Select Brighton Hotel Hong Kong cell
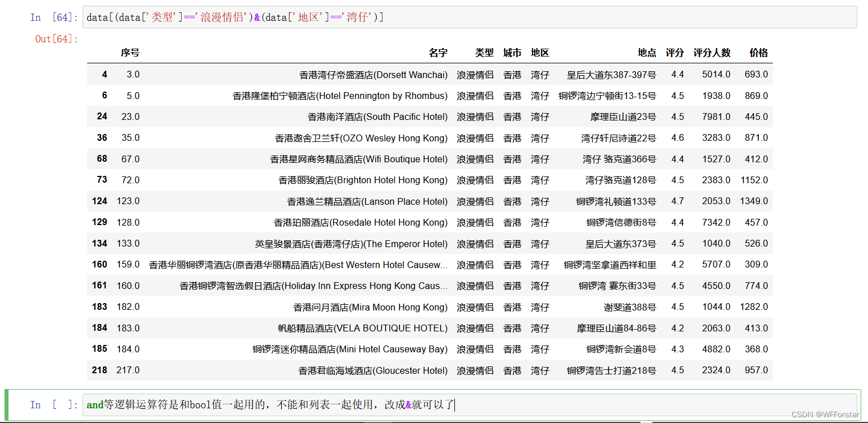Viewport: 868px width, 423px height. pos(363,180)
